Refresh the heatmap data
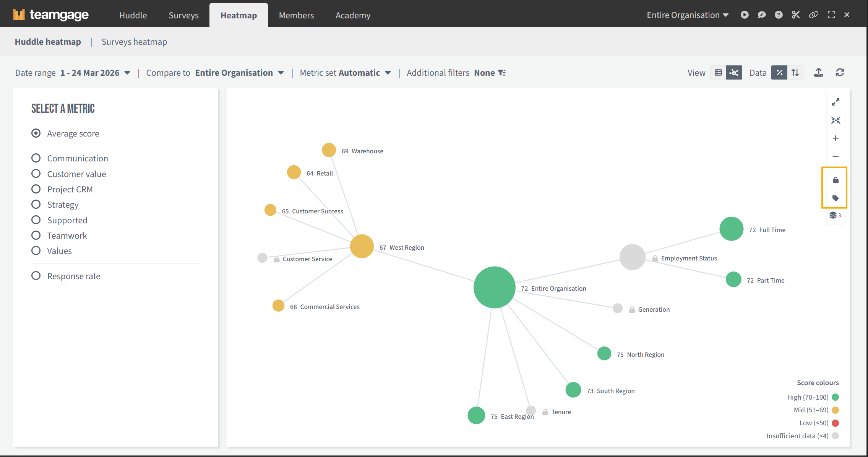Screen dimensions: 868x457 [x=840, y=73]
